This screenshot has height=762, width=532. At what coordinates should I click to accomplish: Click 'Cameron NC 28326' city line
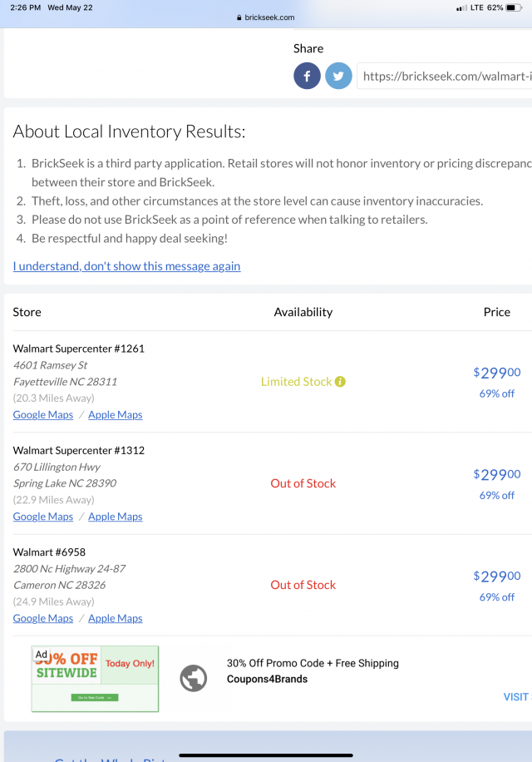pyautogui.click(x=59, y=585)
